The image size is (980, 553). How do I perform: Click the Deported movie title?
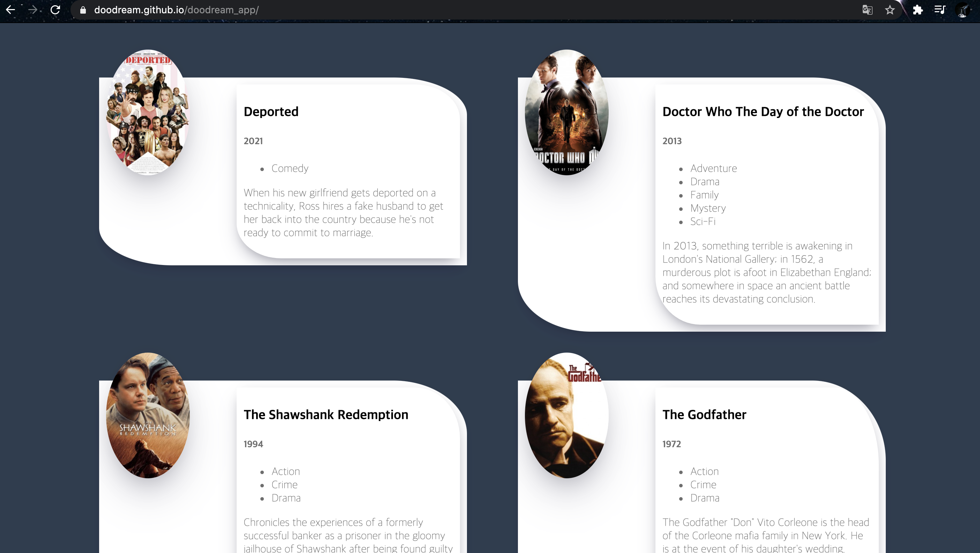(x=271, y=111)
